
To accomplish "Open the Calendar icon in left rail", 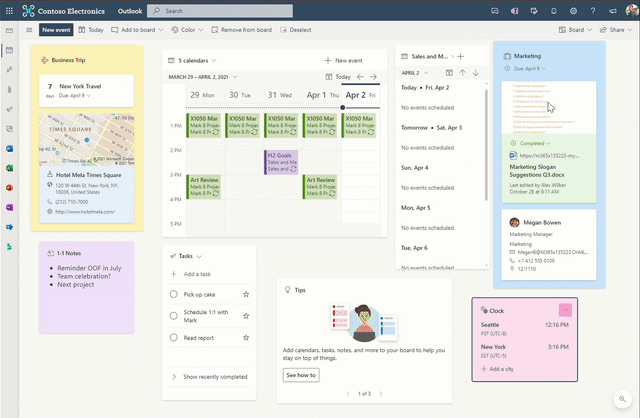I will (9, 50).
